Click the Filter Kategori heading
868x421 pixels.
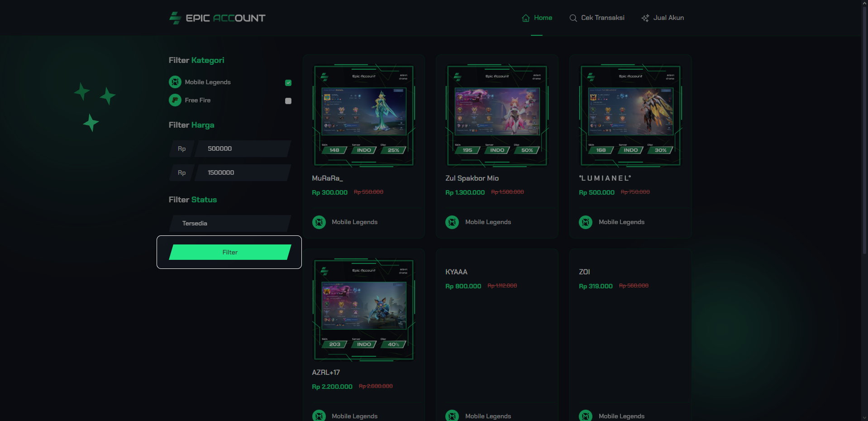point(196,60)
